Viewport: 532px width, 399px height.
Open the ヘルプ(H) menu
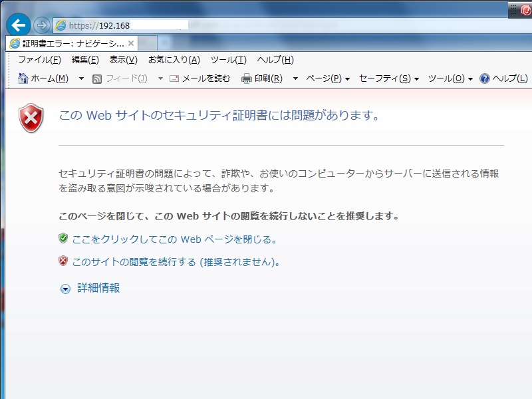pyautogui.click(x=275, y=60)
